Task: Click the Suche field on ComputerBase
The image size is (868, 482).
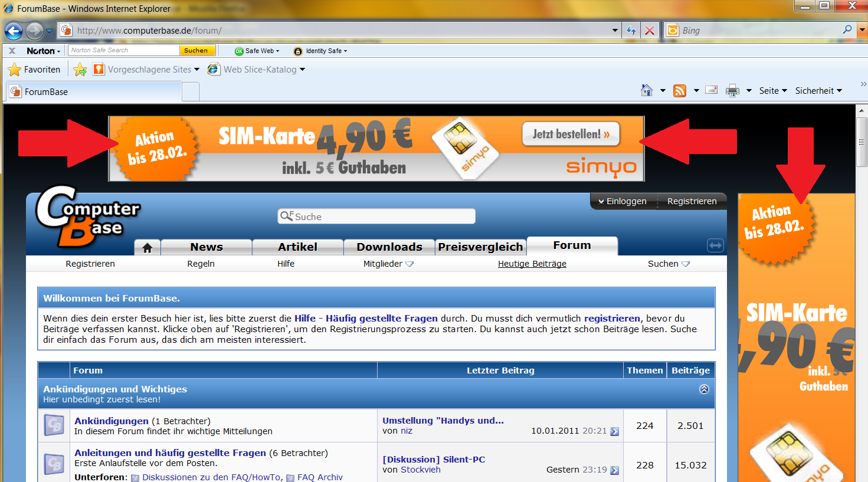Action: pyautogui.click(x=376, y=217)
